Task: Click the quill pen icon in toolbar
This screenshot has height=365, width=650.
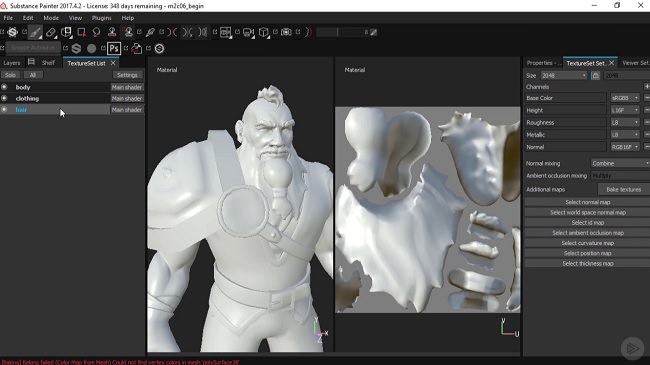Action: coord(150,32)
